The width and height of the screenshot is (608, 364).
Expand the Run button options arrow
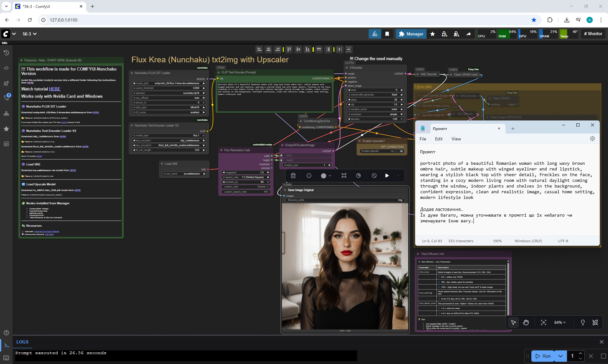click(560, 356)
